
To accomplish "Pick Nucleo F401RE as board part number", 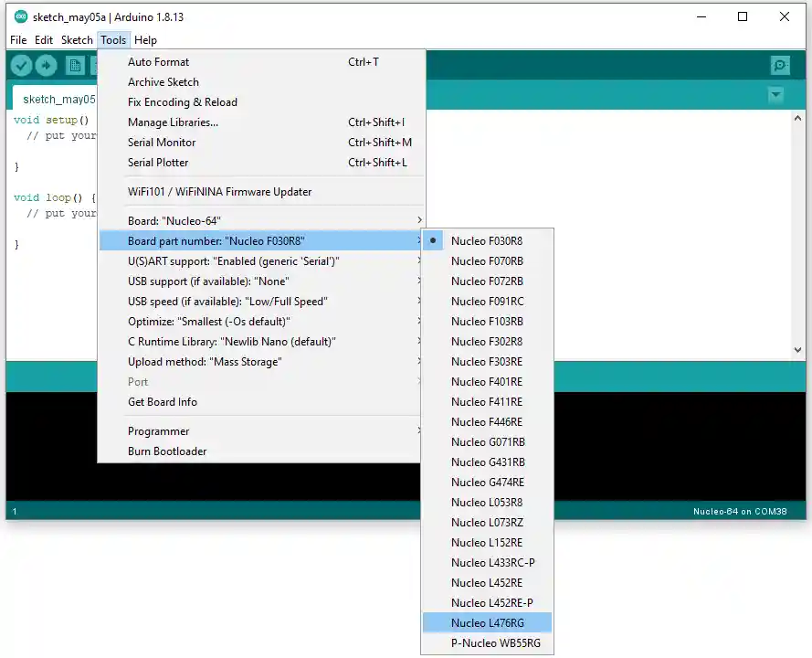I will click(x=486, y=382).
